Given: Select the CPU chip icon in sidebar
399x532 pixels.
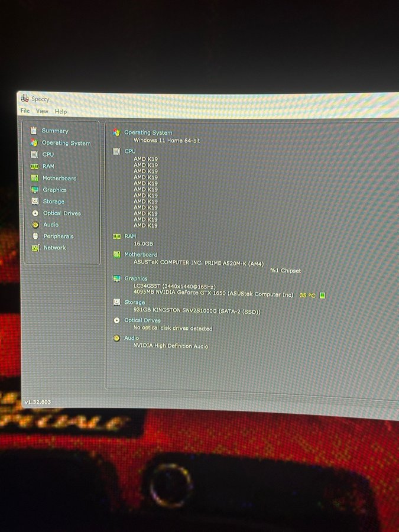Looking at the screenshot, I should [x=34, y=154].
